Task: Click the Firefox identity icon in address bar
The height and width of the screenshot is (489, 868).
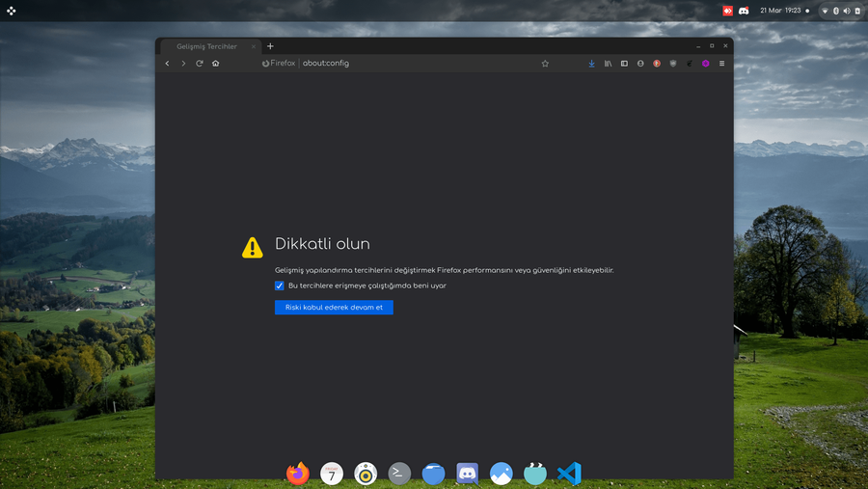Action: click(x=266, y=63)
